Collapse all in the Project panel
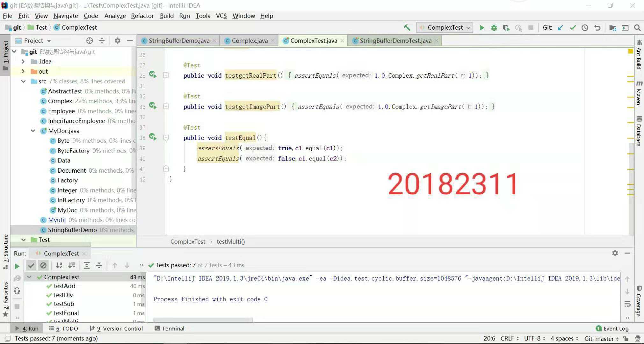The height and width of the screenshot is (344, 644). pos(102,40)
